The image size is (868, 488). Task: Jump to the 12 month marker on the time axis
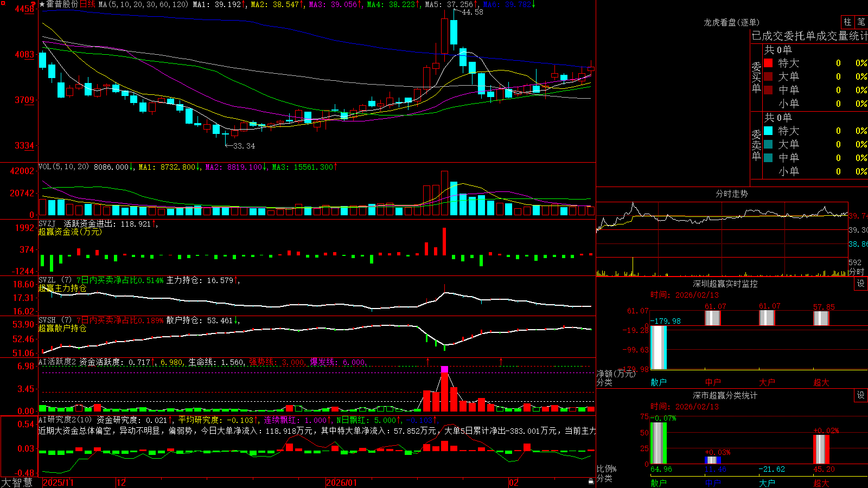click(x=122, y=483)
